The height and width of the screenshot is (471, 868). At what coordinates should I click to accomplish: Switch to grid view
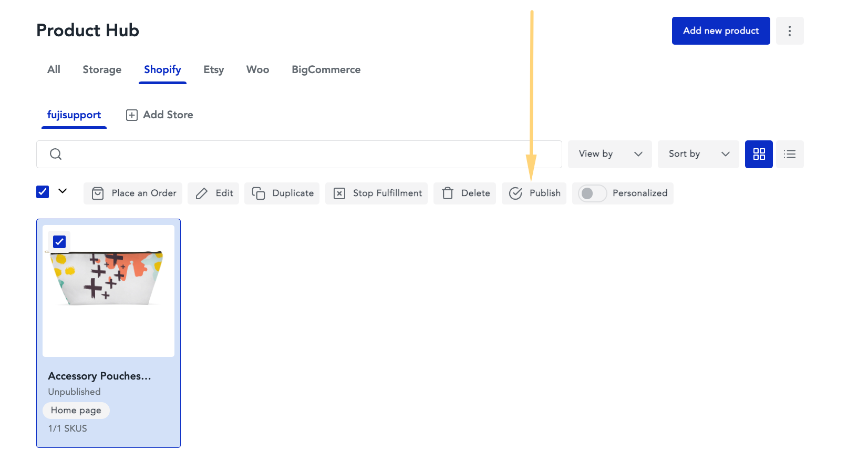pos(759,154)
